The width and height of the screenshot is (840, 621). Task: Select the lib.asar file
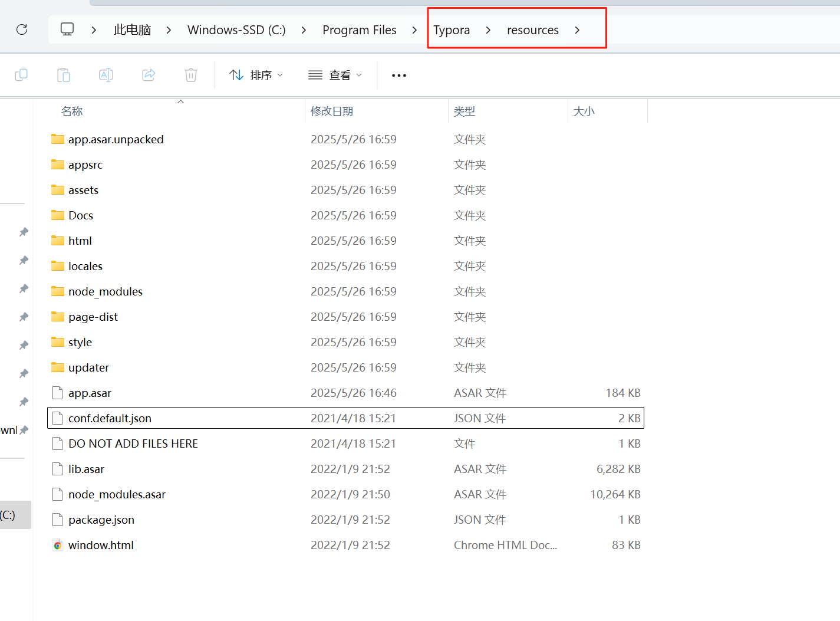point(345,469)
